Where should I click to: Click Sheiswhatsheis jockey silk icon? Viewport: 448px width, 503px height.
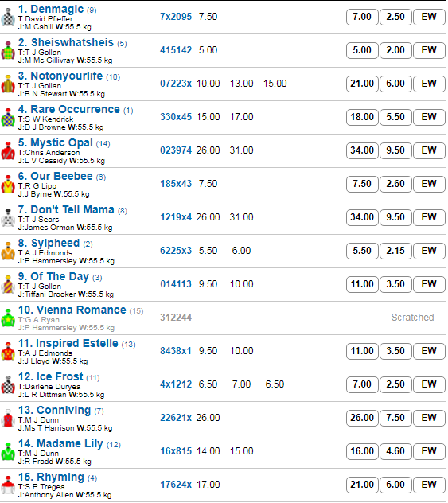coord(8,51)
